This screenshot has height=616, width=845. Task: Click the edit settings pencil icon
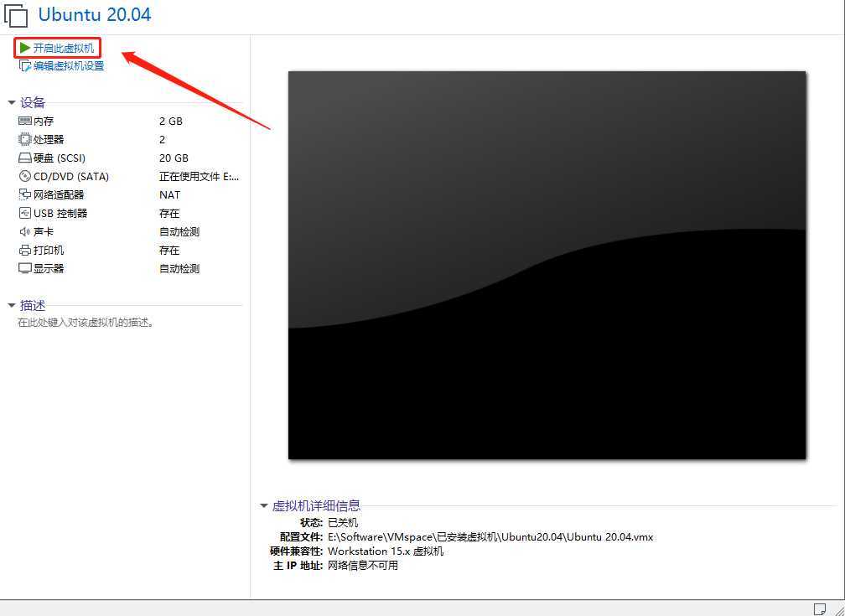(25, 65)
